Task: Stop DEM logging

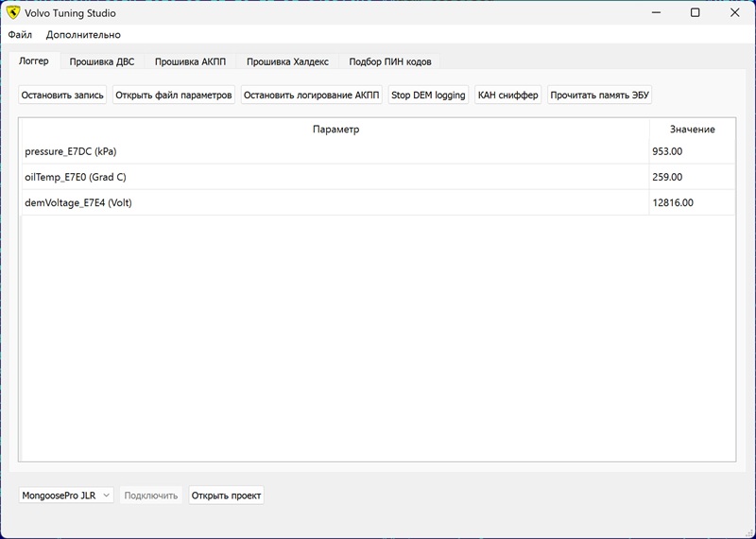Action: point(428,96)
